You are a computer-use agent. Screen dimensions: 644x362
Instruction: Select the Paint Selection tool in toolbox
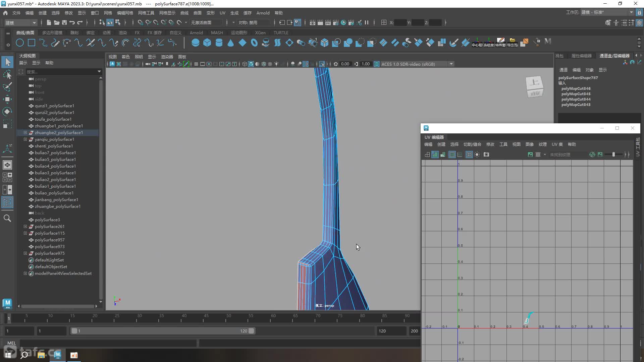(x=7, y=86)
